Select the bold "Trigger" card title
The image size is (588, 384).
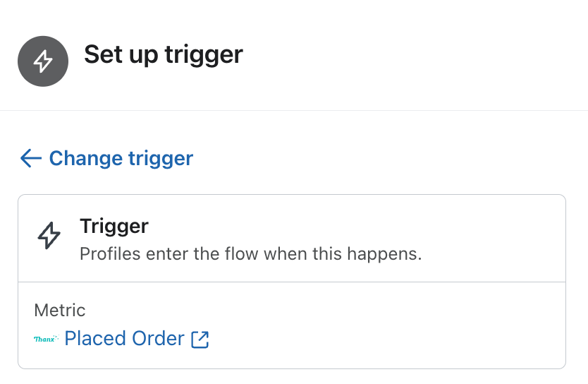(x=114, y=226)
